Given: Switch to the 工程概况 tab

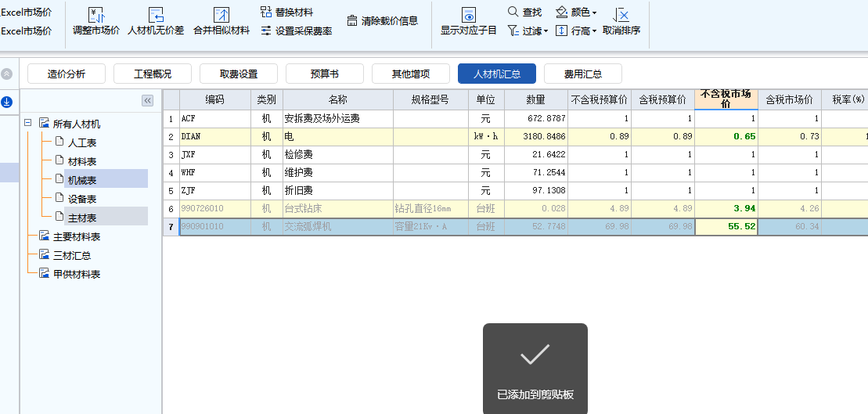Looking at the screenshot, I should point(153,74).
